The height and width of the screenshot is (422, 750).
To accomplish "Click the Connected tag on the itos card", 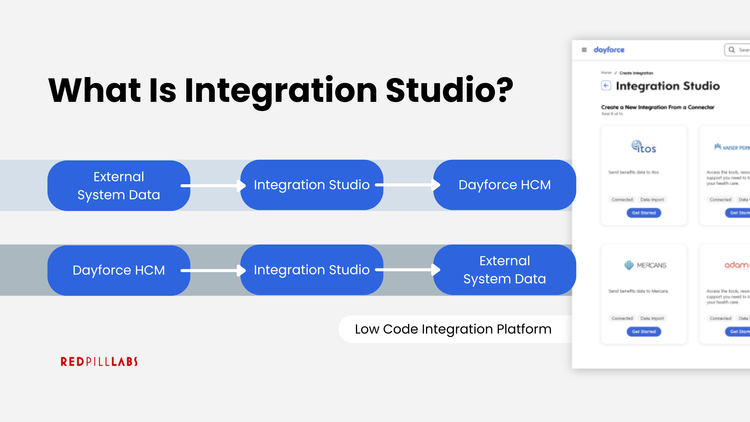I will 622,200.
